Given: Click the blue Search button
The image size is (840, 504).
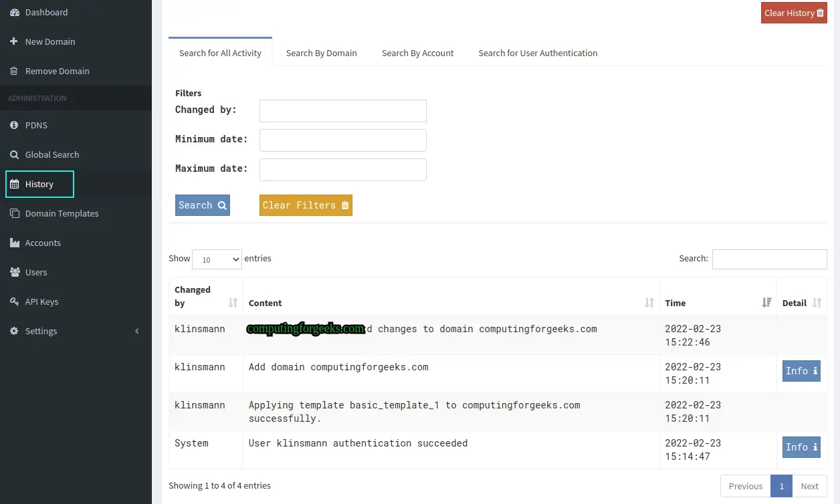Looking at the screenshot, I should coord(202,205).
